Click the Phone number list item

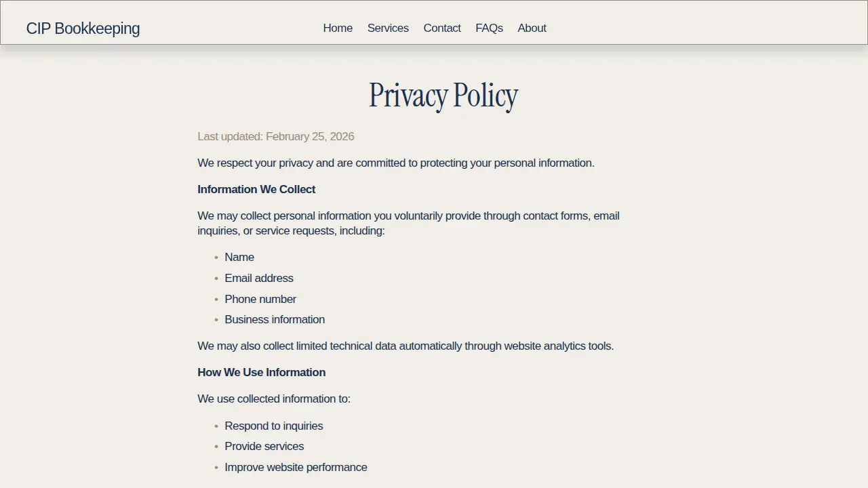[x=260, y=299]
